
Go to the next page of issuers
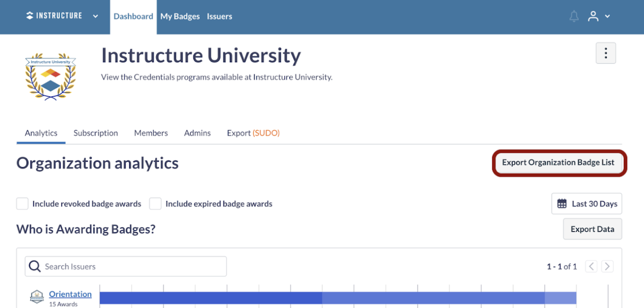(607, 266)
